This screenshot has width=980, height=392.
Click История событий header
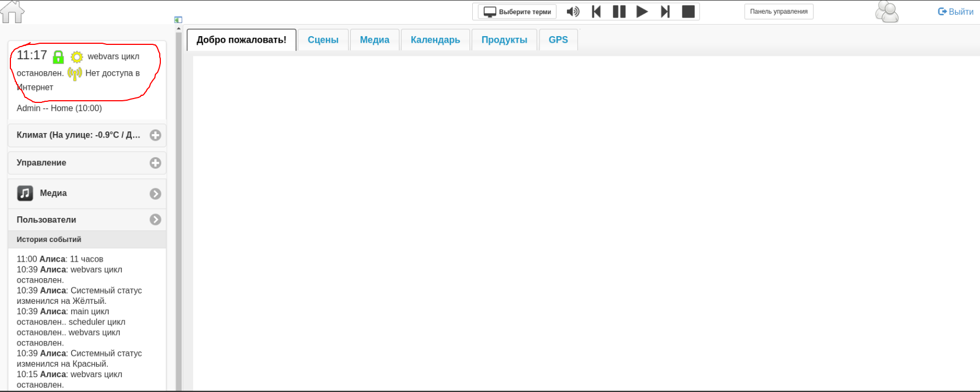pos(87,239)
